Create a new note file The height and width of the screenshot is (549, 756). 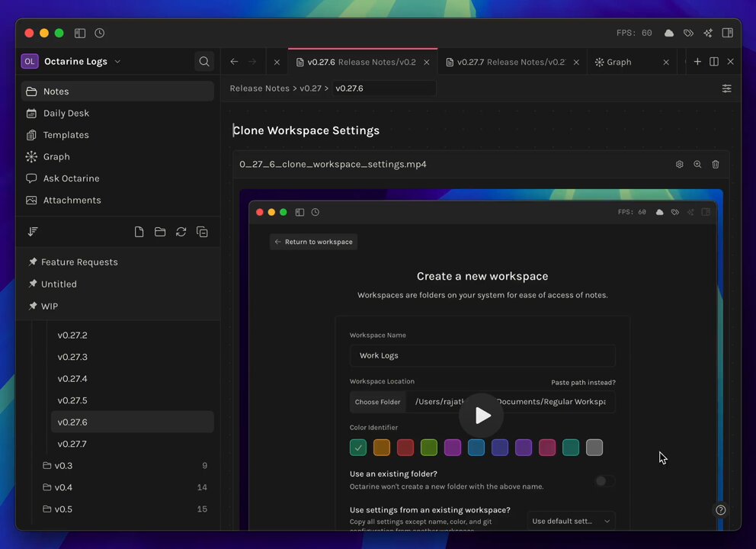(139, 232)
